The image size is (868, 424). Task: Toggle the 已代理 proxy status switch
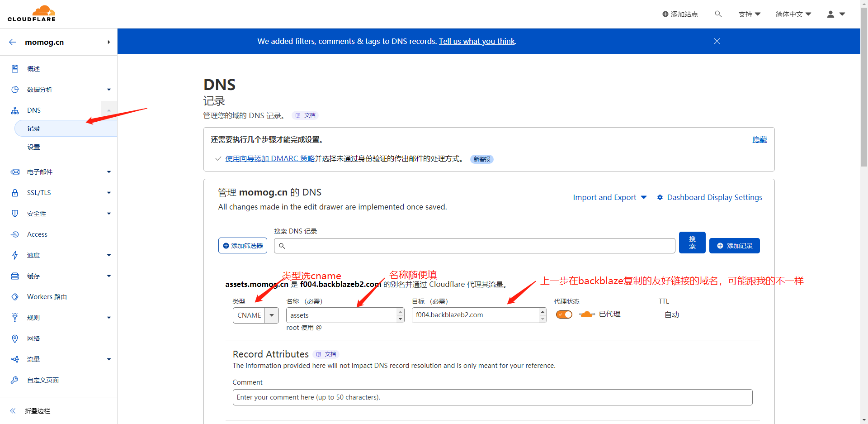[564, 314]
